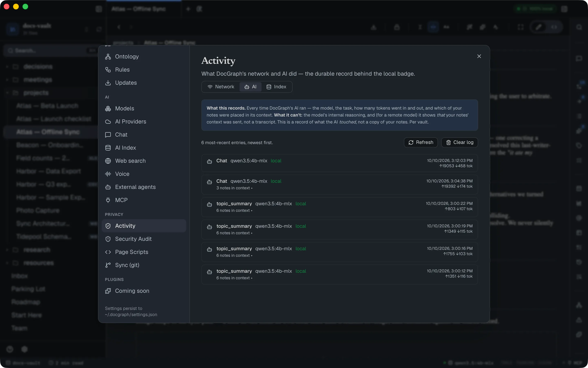588x368 pixels.
Task: Expand 6 notes in context on 3:00:22 PM entry
Action: point(234,211)
